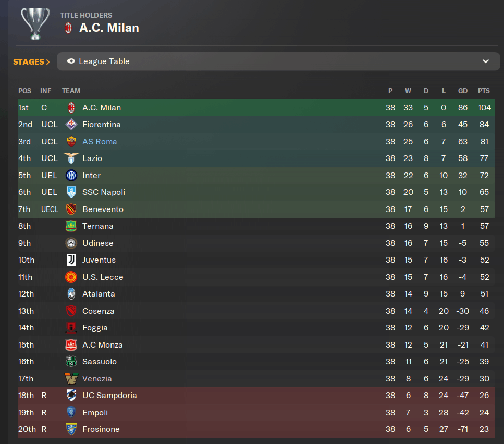Click the Venezia club crest

71,378
